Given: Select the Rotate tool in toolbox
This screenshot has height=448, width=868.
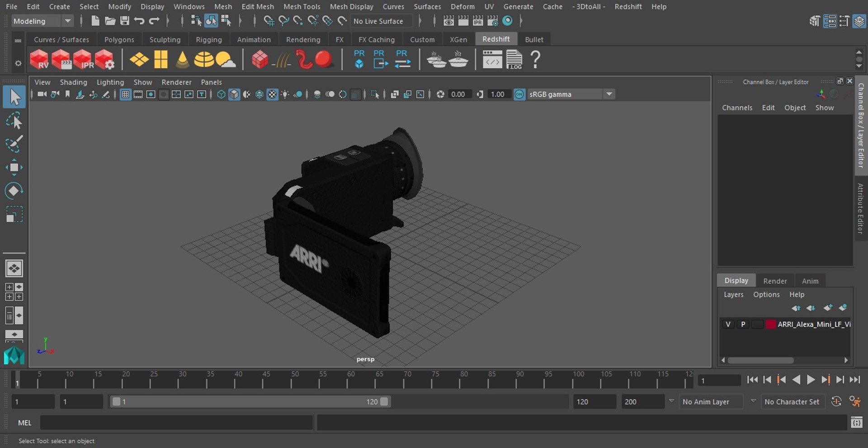Looking at the screenshot, I should [14, 191].
